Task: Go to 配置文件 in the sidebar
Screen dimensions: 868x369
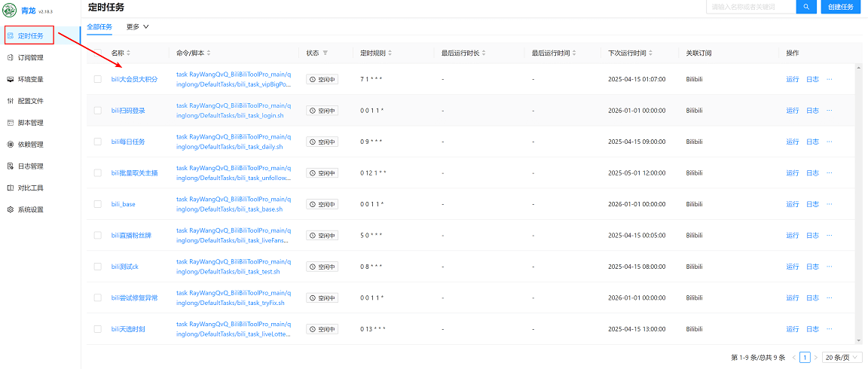Action: coord(30,101)
